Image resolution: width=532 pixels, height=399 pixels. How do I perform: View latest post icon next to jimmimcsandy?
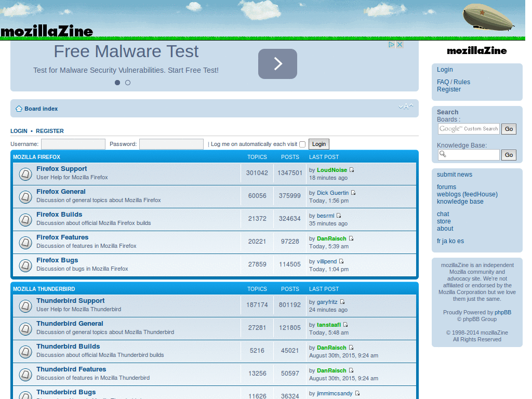click(x=357, y=393)
